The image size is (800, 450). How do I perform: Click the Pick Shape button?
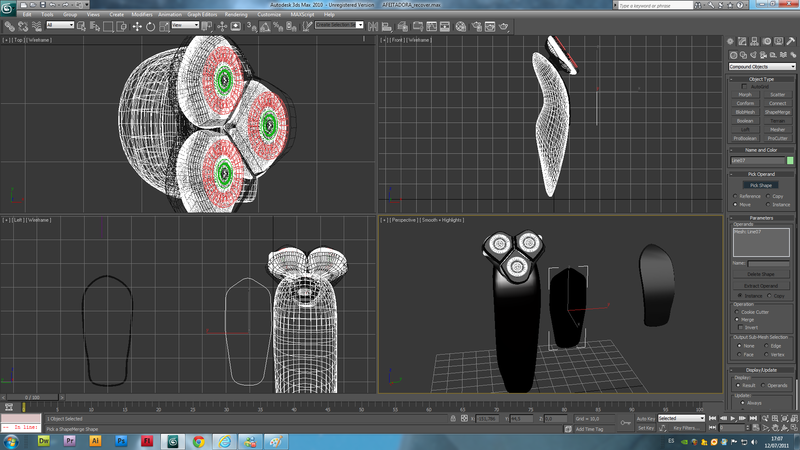tap(761, 185)
